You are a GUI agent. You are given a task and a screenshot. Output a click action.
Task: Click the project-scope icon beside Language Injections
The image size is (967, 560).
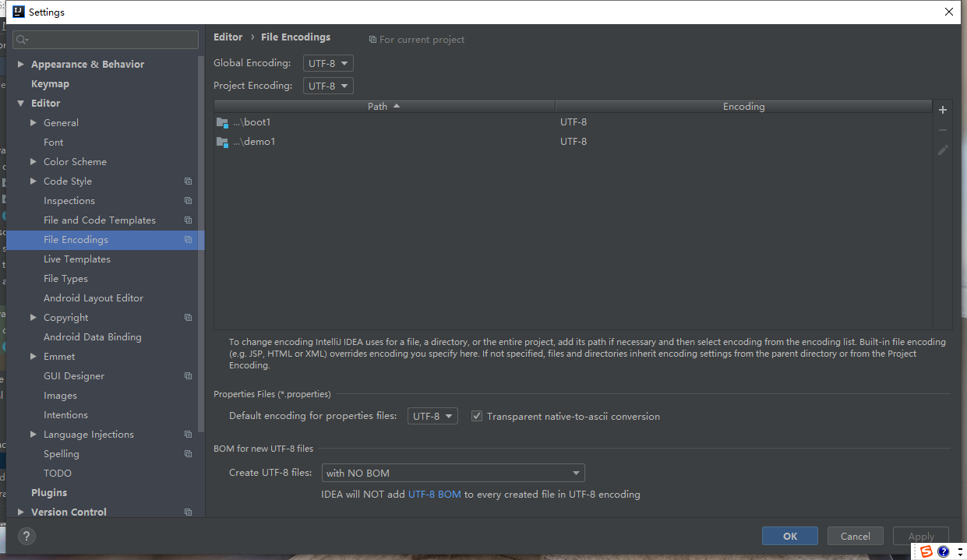click(x=188, y=435)
